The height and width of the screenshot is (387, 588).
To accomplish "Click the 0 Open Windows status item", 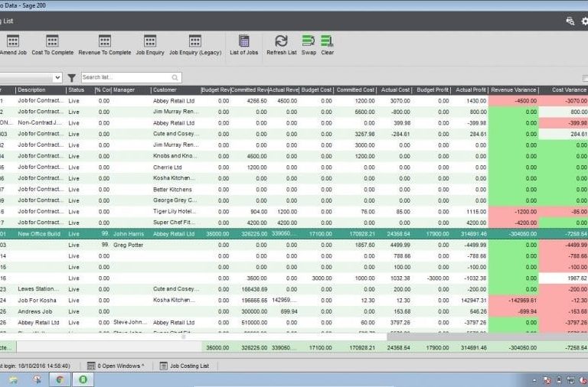I will pos(116,366).
